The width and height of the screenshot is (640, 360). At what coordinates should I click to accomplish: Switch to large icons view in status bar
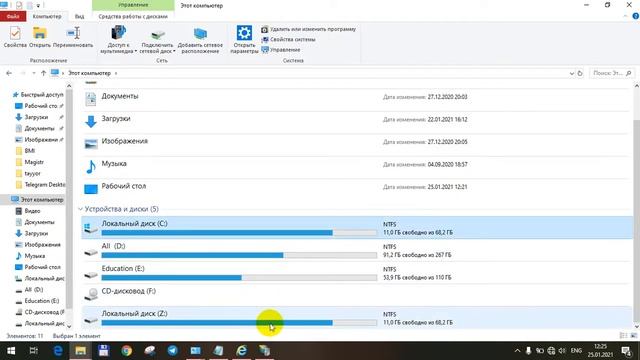(x=633, y=336)
